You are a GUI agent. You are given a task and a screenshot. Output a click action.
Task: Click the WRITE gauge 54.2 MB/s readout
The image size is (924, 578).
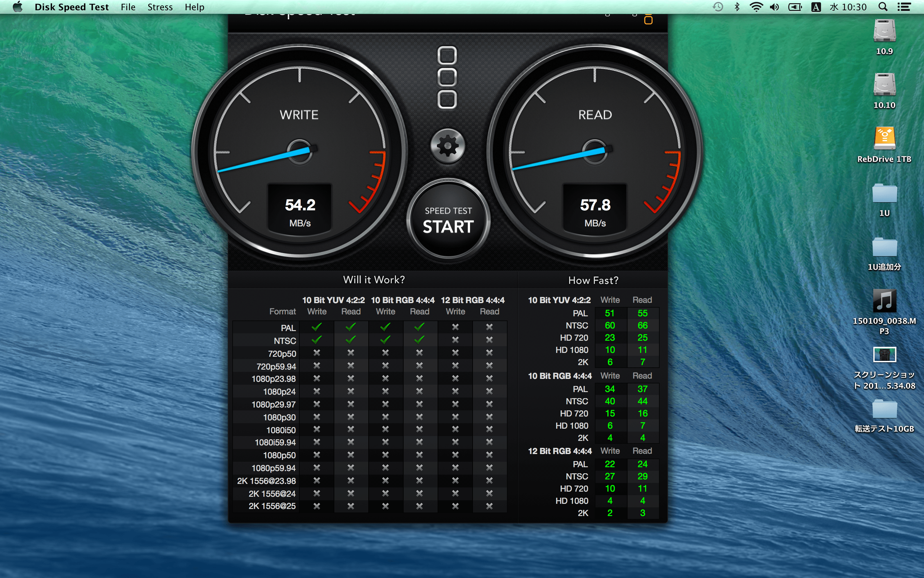(300, 208)
